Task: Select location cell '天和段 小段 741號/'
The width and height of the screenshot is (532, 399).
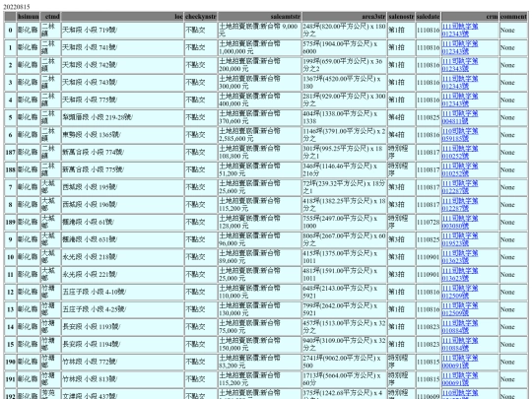Action: coord(122,48)
